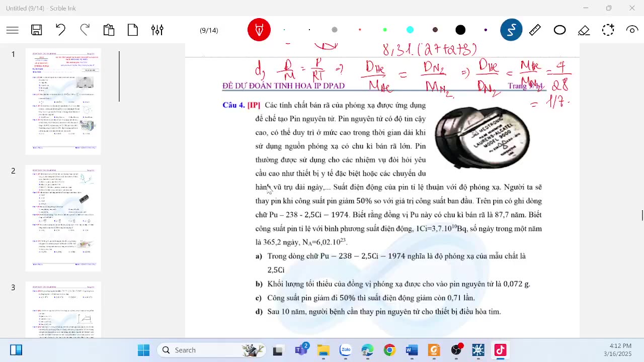This screenshot has height=362, width=644.
Task: Choose the small red pen preset
Action: click(360, 30)
